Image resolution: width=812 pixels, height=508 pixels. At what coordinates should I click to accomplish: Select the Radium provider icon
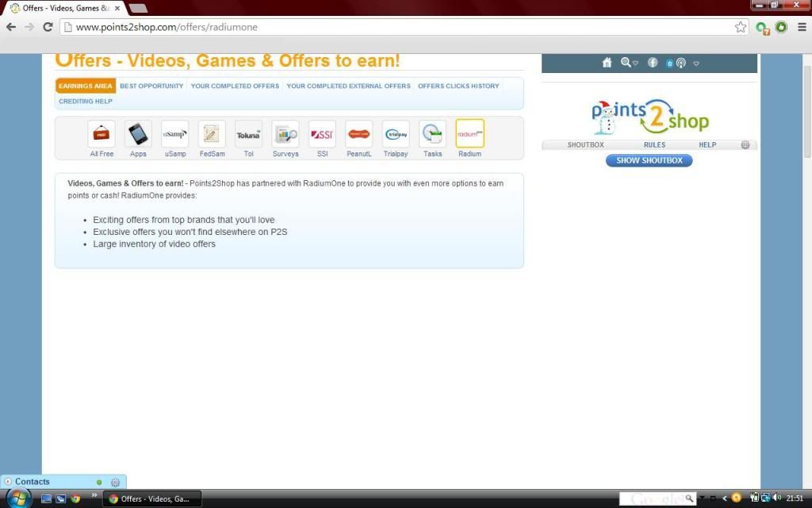click(469, 133)
